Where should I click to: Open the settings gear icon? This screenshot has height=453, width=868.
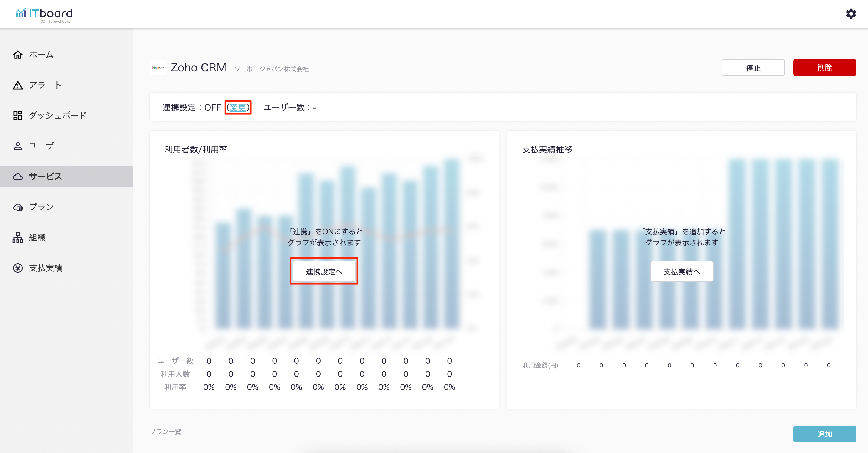(x=851, y=14)
